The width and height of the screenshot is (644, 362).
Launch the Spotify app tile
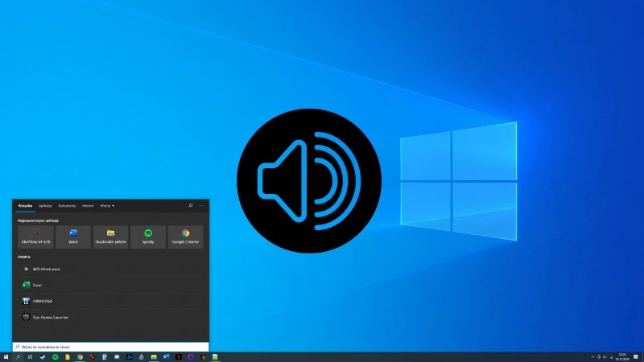[x=148, y=237]
